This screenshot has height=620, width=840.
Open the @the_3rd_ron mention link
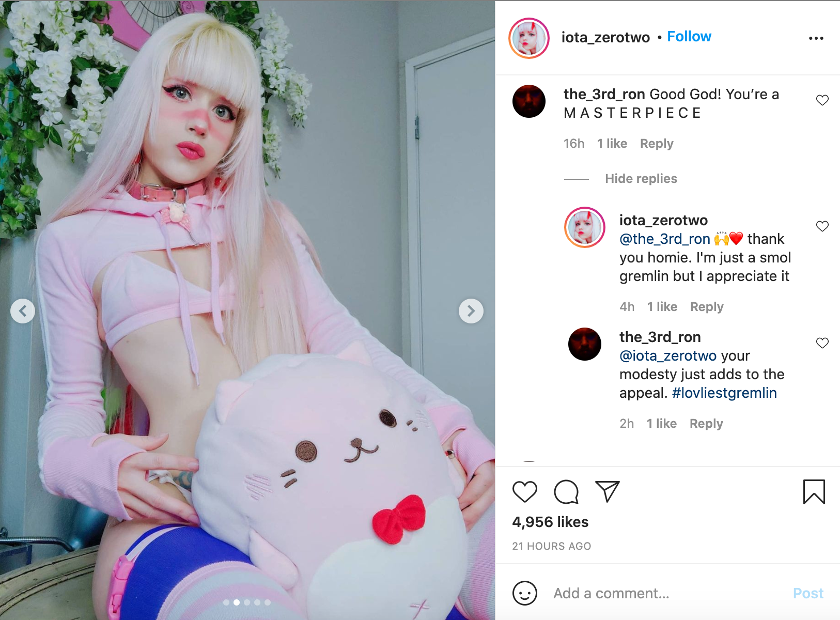(x=664, y=239)
